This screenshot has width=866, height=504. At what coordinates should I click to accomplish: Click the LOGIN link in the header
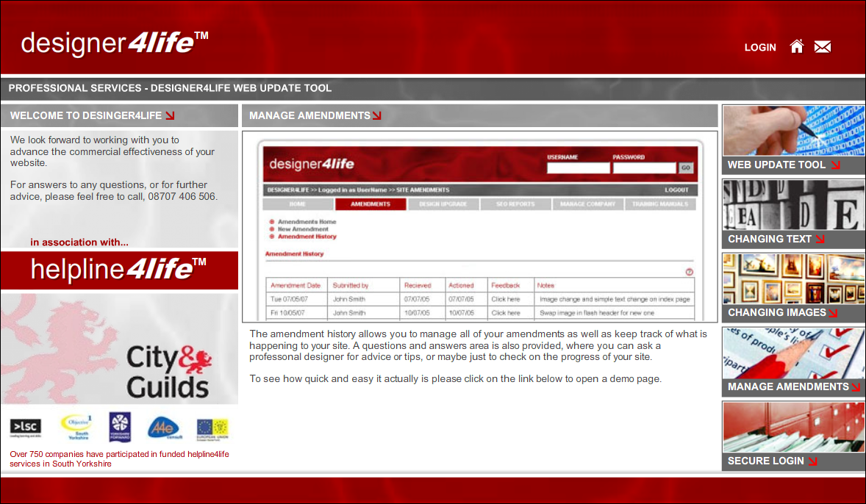coord(760,48)
